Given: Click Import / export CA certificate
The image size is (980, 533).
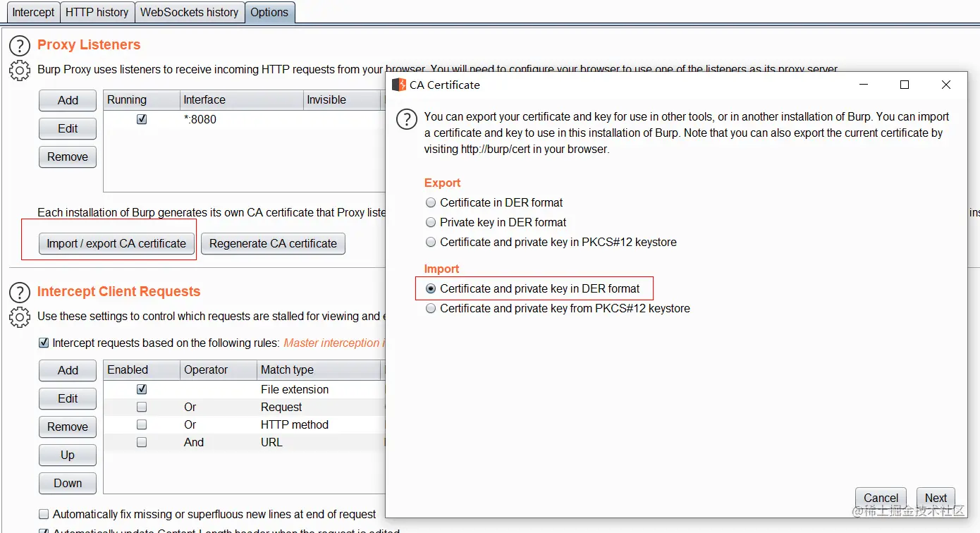Looking at the screenshot, I should click(116, 243).
